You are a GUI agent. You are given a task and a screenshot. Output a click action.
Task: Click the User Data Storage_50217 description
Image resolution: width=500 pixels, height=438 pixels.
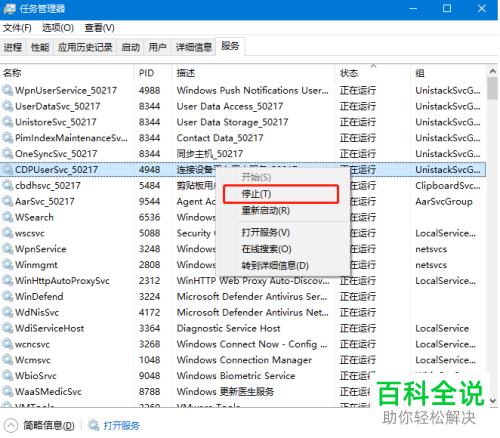point(232,122)
